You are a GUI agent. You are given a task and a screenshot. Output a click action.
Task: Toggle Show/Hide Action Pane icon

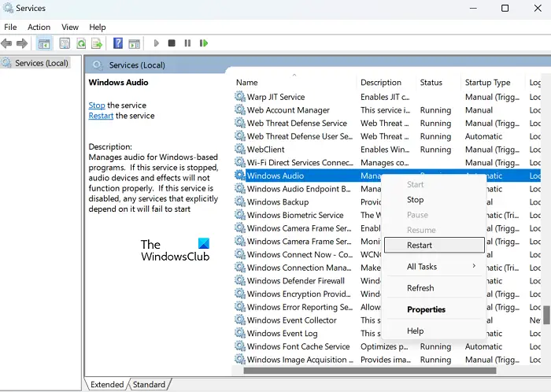coord(135,43)
